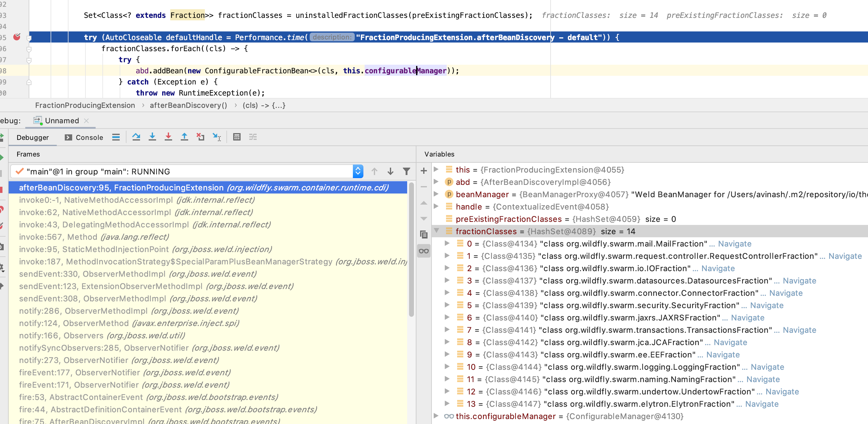Collapse the fractionClasses variable node
This screenshot has width=868, height=424.
(436, 231)
